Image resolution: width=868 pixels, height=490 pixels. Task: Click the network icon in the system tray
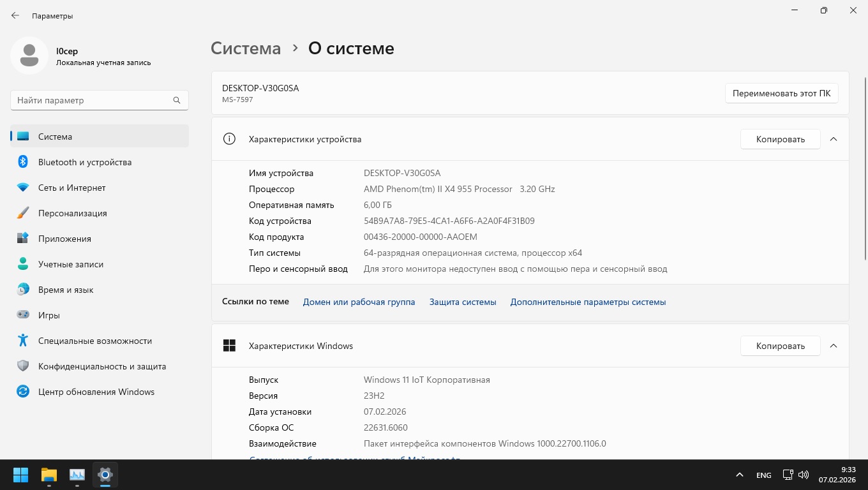[x=788, y=475]
